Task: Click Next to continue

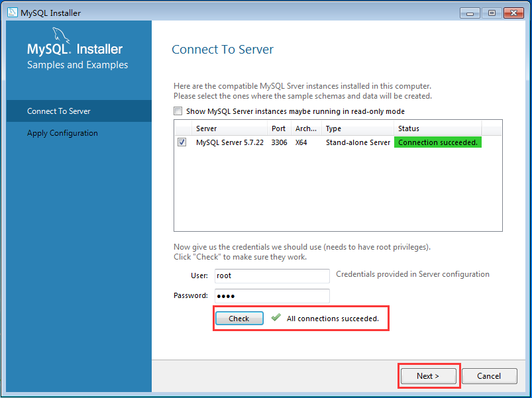Action: [x=428, y=376]
